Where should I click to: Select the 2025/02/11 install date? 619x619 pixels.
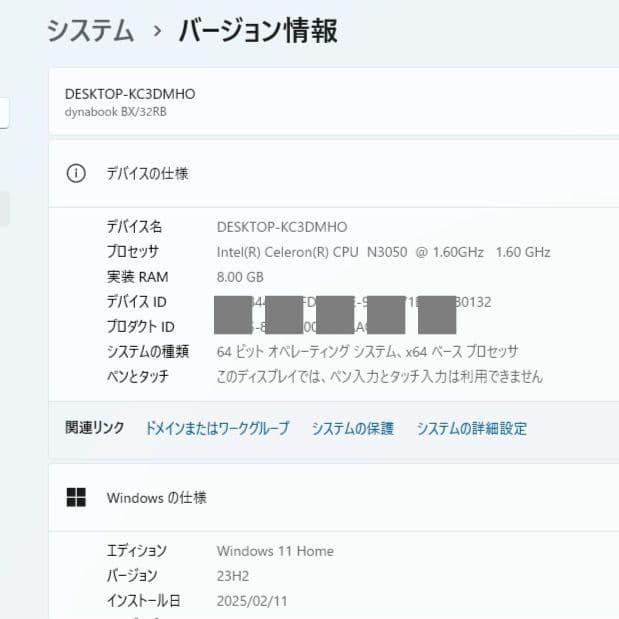pyautogui.click(x=252, y=601)
